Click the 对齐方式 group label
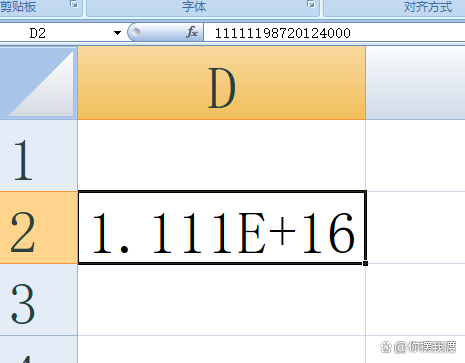465x363 pixels. [x=428, y=6]
